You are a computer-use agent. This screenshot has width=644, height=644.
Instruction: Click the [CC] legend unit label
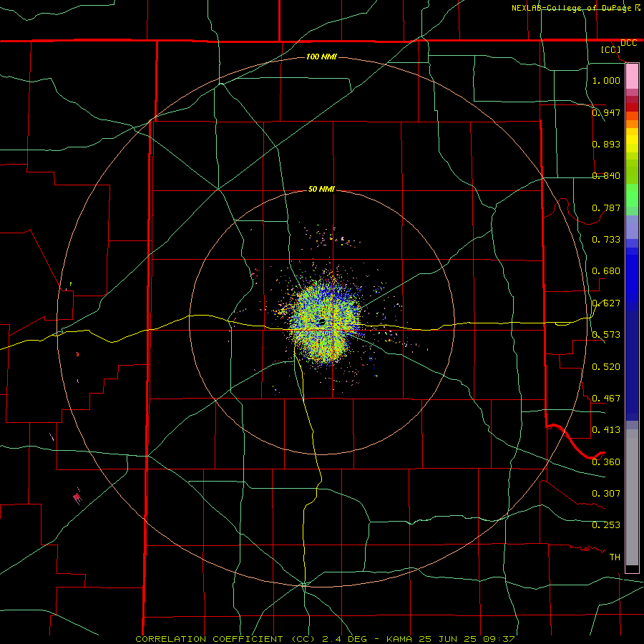coord(611,49)
